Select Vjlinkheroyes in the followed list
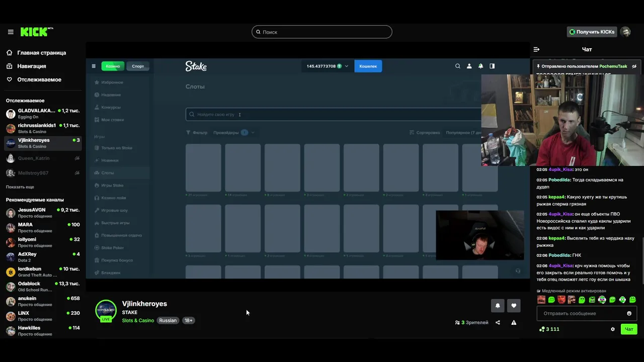This screenshot has height=362, width=644. (43, 143)
